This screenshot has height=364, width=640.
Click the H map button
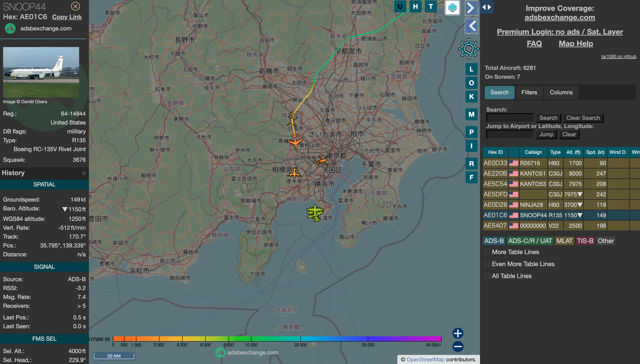(415, 6)
